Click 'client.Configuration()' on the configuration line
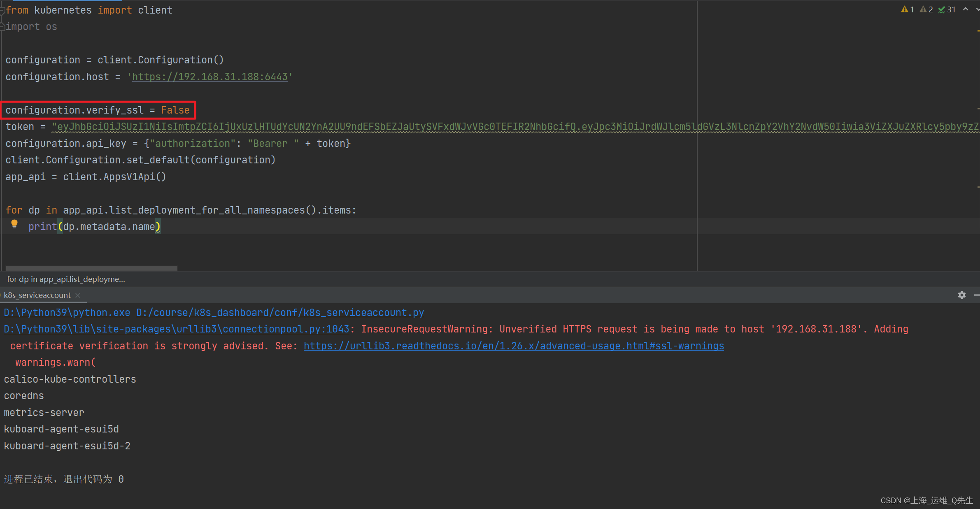Image resolution: width=980 pixels, height=509 pixels. click(161, 60)
